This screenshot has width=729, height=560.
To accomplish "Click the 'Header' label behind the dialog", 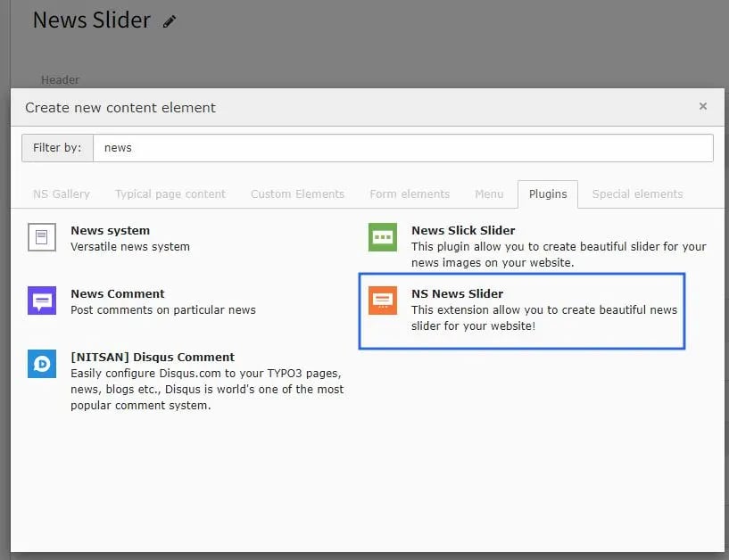I will tap(60, 80).
